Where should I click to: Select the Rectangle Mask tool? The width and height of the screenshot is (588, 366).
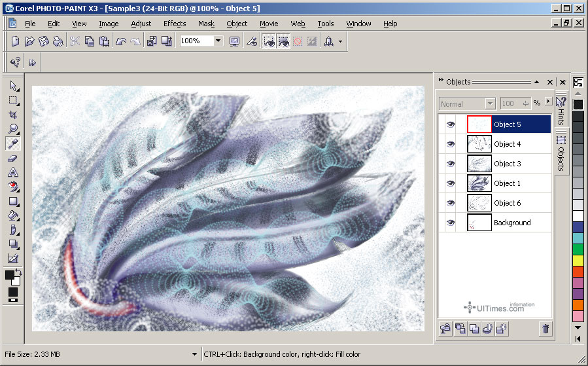coord(14,100)
